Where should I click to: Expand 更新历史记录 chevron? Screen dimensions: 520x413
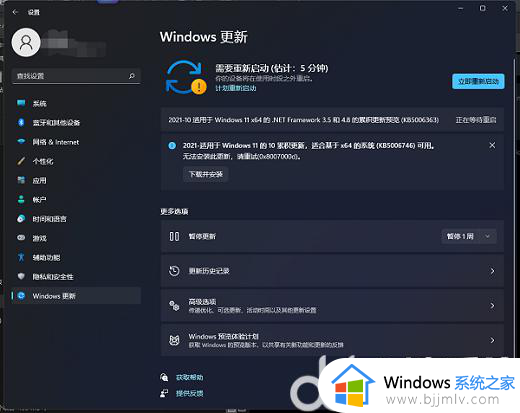click(x=492, y=271)
